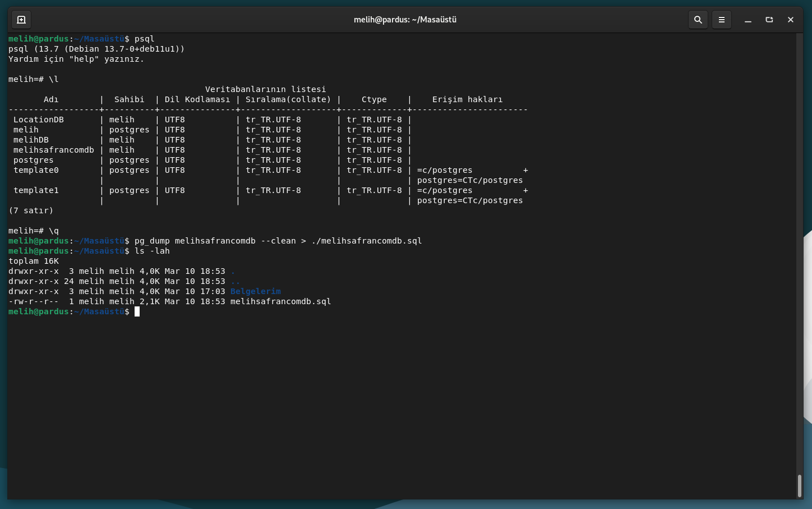The width and height of the screenshot is (812, 509).
Task: Click the blinking cursor at the last prompt
Action: tap(137, 311)
